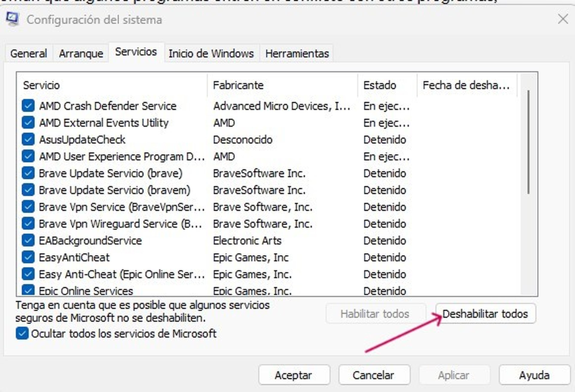Close the Configuración del sistema dialog
This screenshot has height=392, width=575.
tap(563, 19)
